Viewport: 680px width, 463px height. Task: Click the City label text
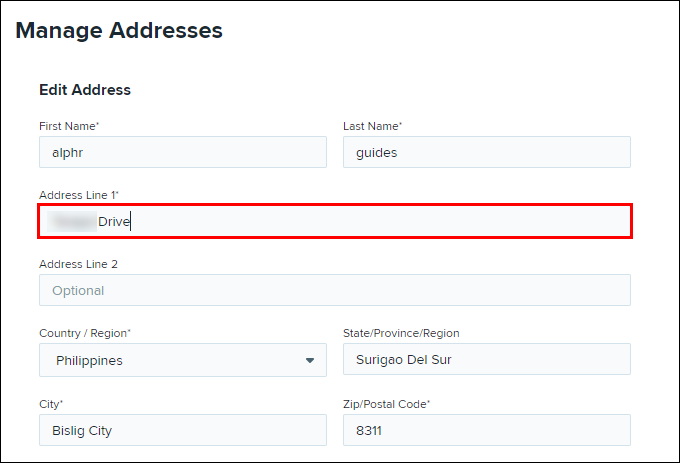pyautogui.click(x=51, y=403)
